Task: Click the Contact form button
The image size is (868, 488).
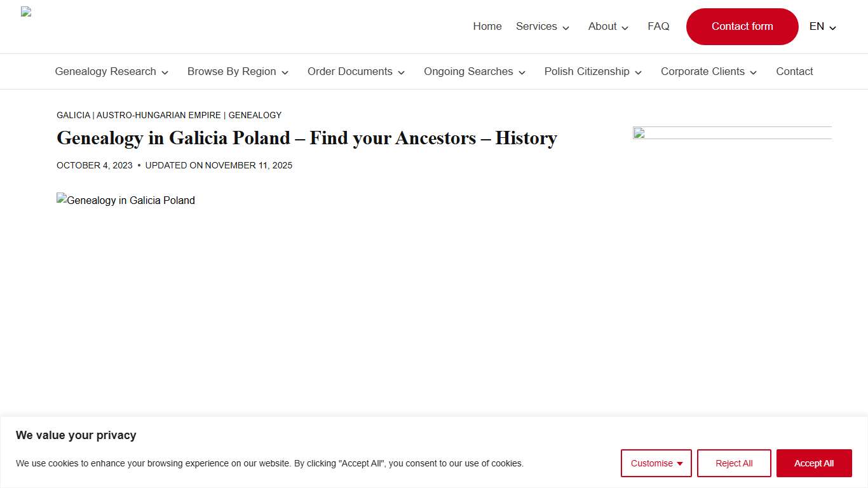Action: click(742, 26)
